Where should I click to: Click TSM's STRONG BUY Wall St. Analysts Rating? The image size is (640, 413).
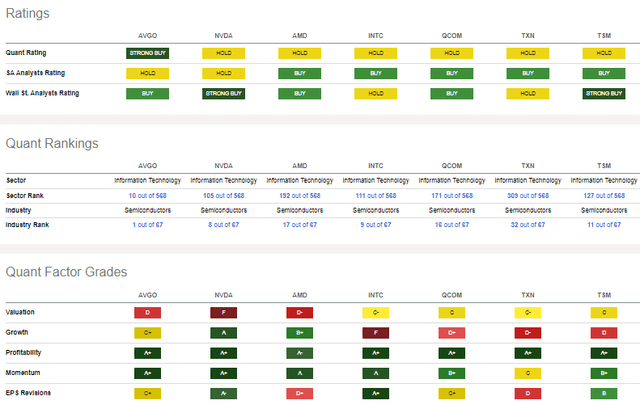tap(604, 93)
